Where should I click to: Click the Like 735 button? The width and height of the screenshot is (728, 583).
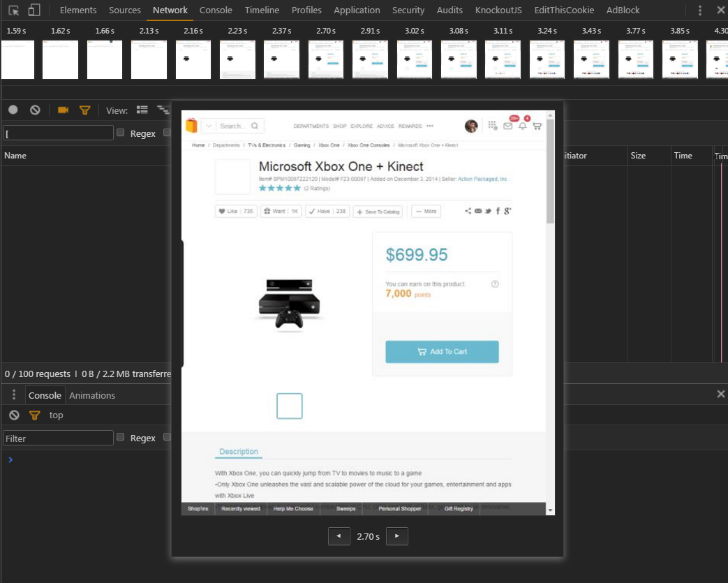coord(236,212)
